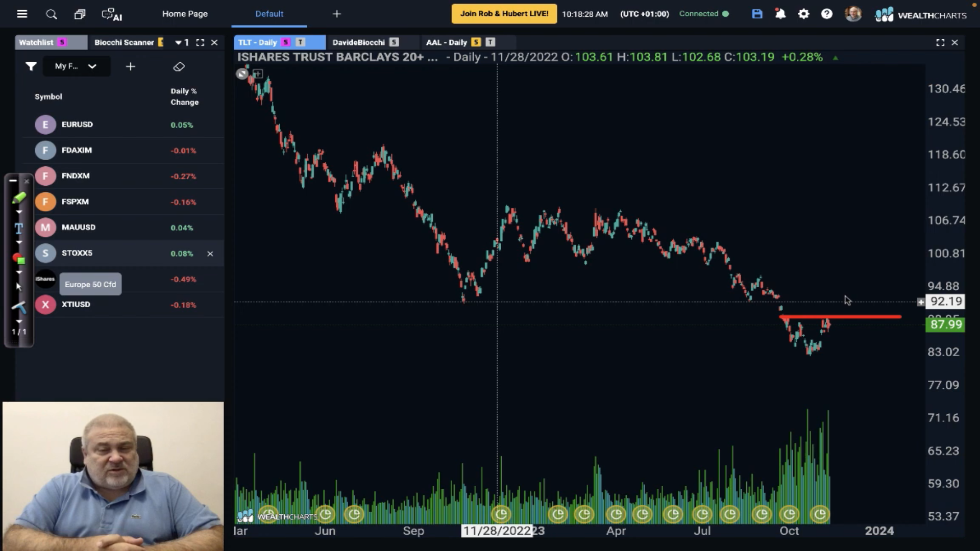Switch to the Default workspace tab

point(269,14)
